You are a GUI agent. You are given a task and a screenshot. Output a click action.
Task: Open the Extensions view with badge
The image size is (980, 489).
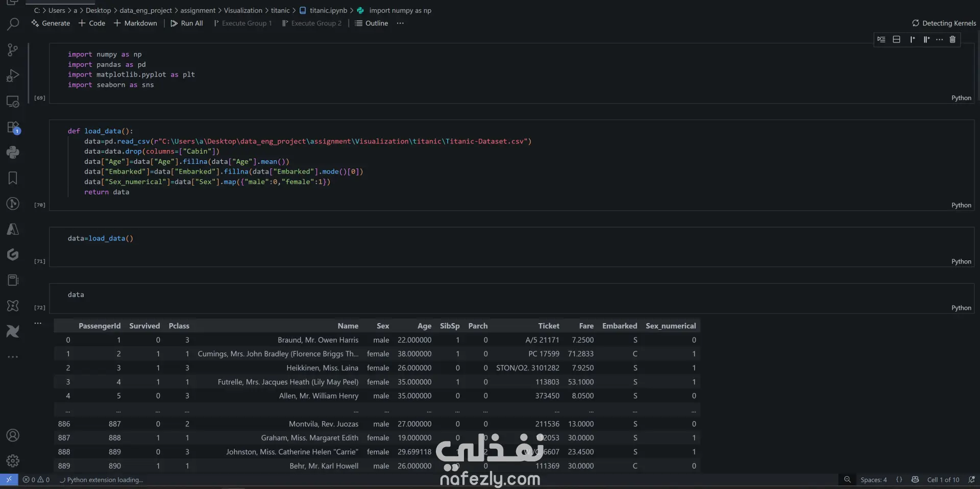click(x=13, y=127)
